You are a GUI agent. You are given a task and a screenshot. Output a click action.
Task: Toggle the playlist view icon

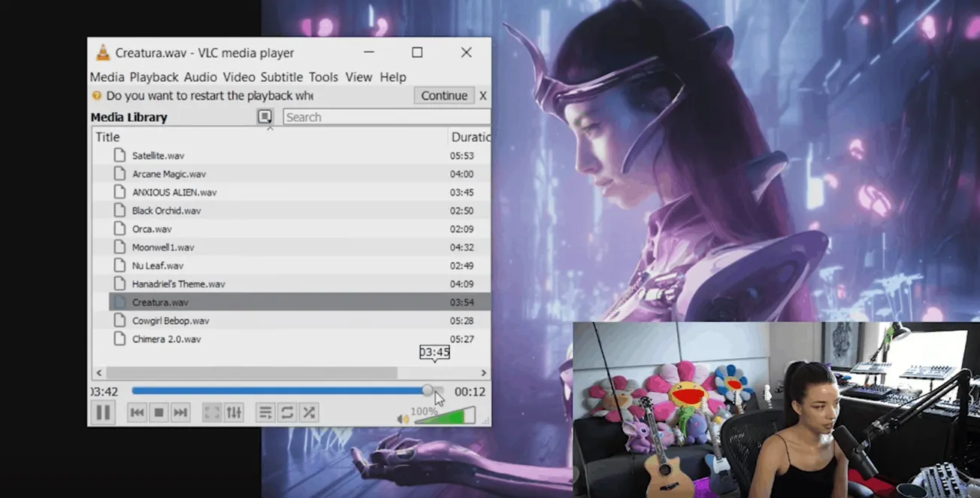pyautogui.click(x=265, y=412)
